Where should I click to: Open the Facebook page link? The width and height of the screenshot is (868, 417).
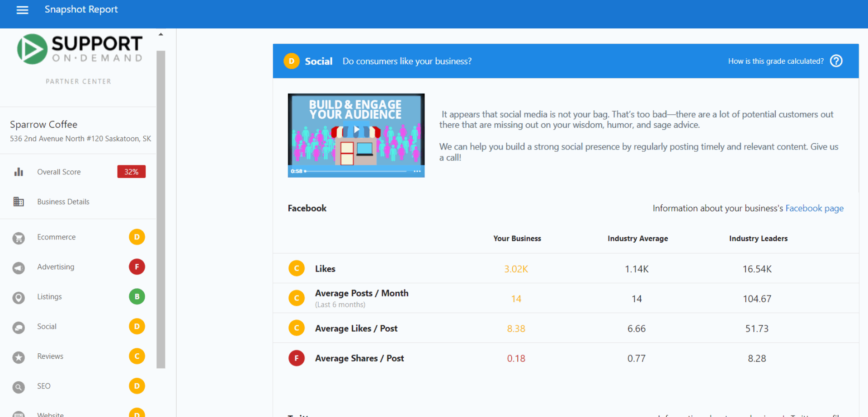click(814, 208)
